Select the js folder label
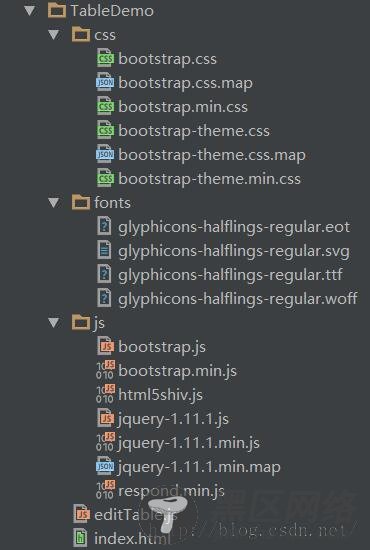This screenshot has height=550, width=370. pyautogui.click(x=99, y=323)
